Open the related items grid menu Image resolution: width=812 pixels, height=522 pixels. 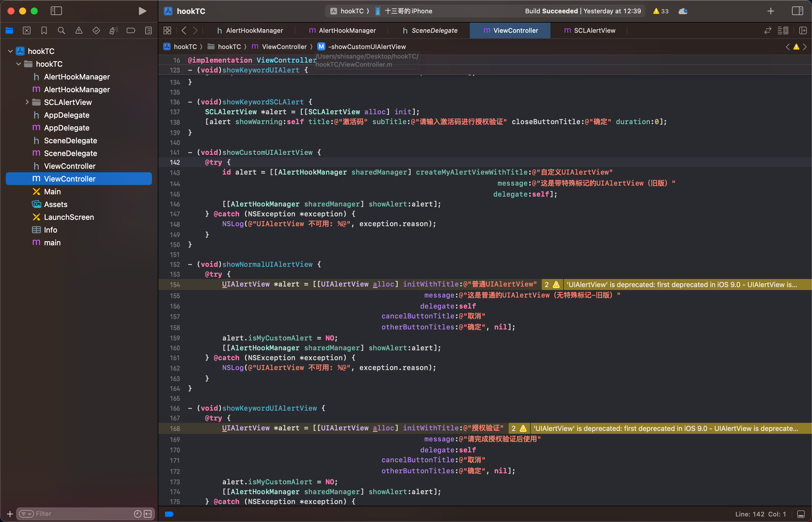167,30
